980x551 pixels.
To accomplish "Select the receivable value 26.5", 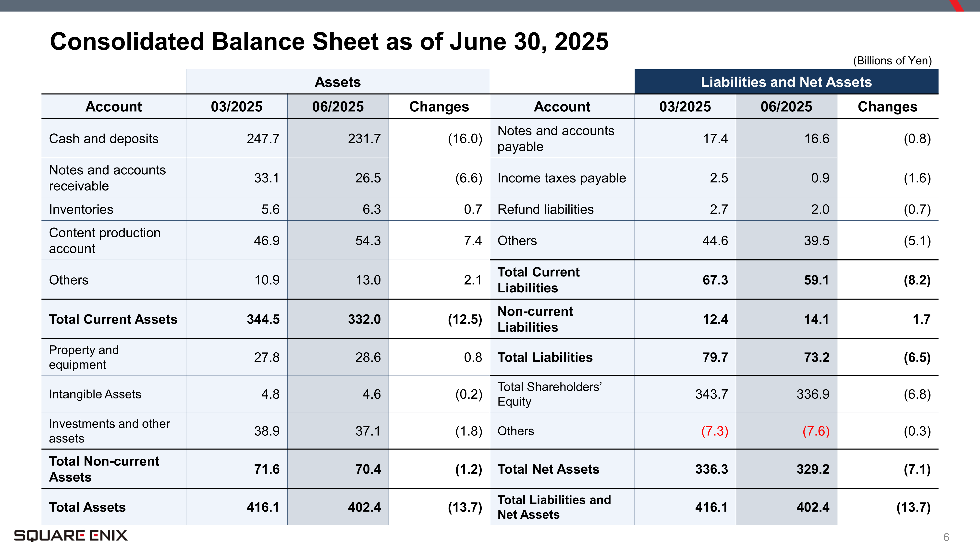I will 368,178.
